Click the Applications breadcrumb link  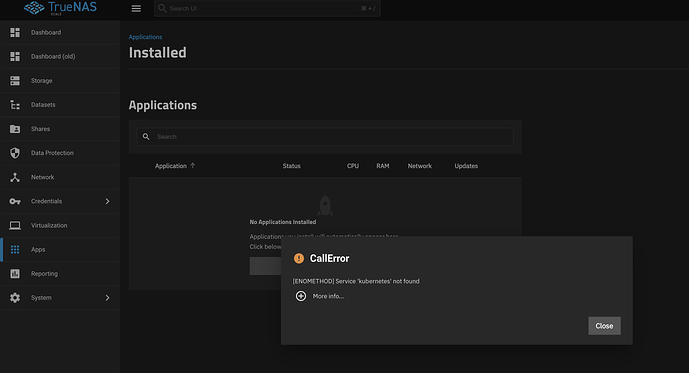(145, 37)
